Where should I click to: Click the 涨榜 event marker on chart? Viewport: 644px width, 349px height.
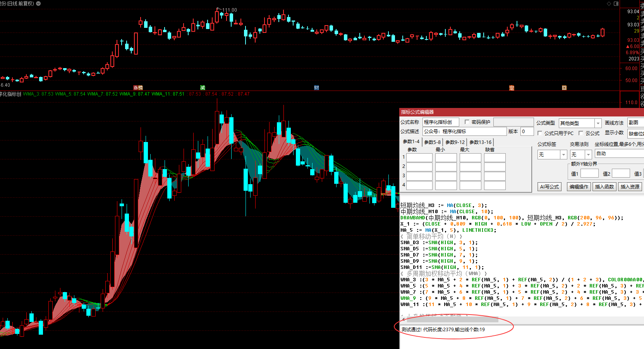138,88
